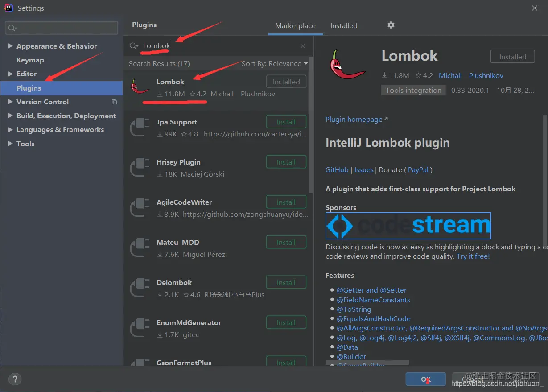Open the @ToString feature link
This screenshot has height=392, width=548.
[354, 309]
